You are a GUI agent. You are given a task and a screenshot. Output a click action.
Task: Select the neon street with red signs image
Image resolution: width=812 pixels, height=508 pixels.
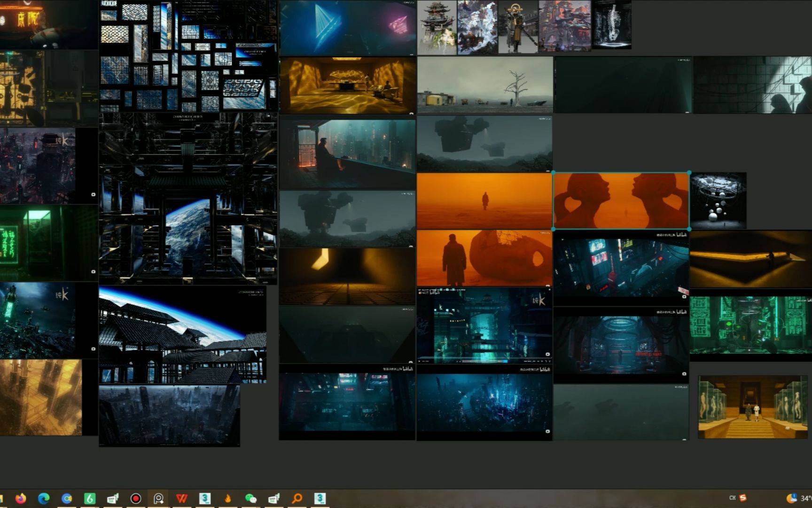tap(621, 268)
